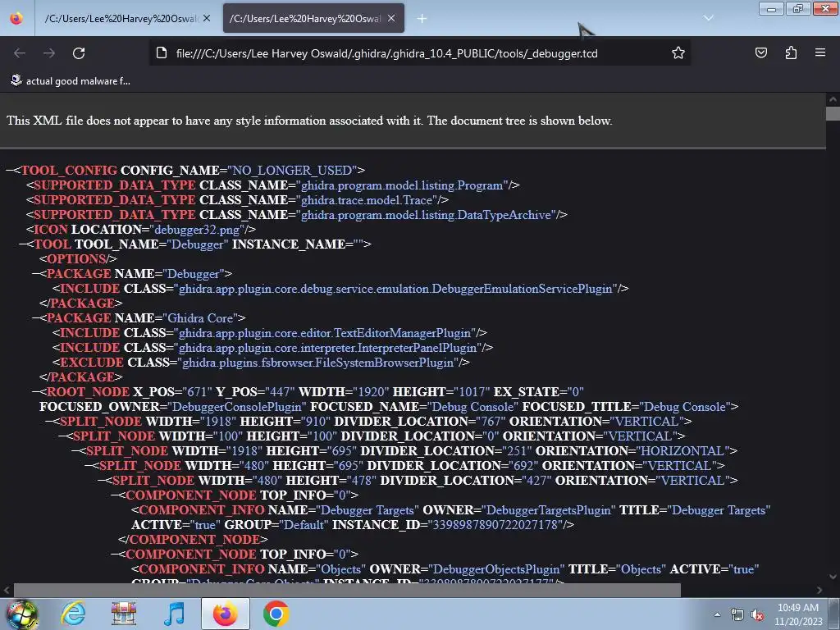The width and height of the screenshot is (840, 630).
Task: Click the file page icon in address bar
Action: [x=162, y=53]
